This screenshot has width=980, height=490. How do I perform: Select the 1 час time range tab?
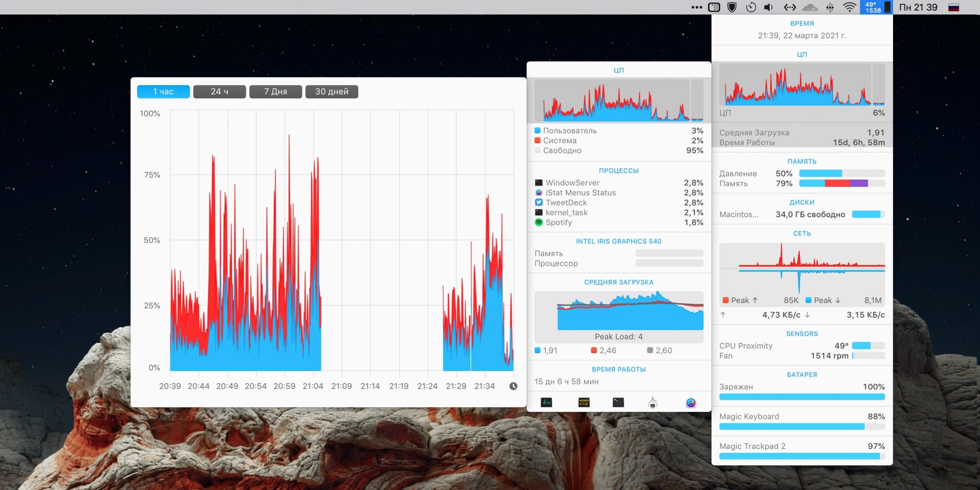pyautogui.click(x=164, y=91)
